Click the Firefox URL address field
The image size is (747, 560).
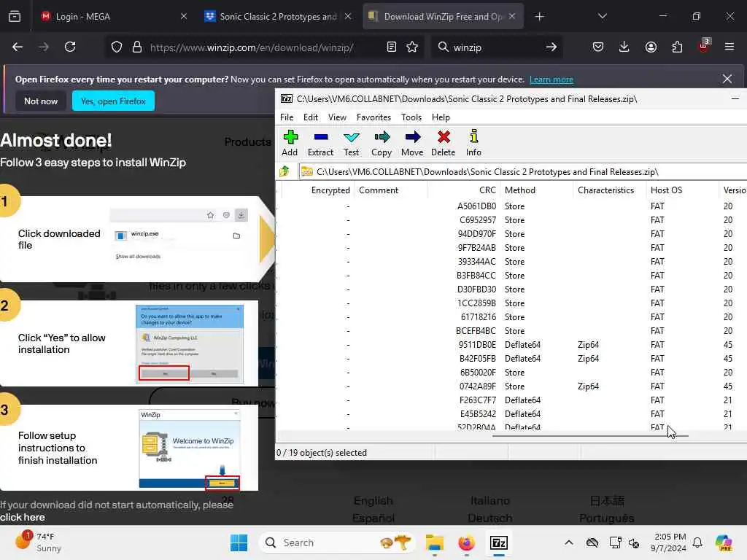pyautogui.click(x=252, y=47)
